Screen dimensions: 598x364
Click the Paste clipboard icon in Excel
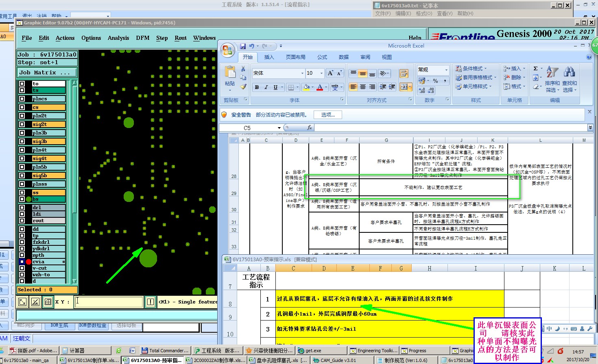pyautogui.click(x=230, y=72)
